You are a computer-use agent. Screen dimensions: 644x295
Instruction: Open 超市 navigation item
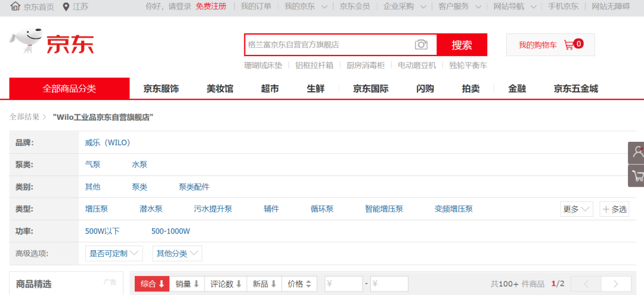[x=270, y=89]
